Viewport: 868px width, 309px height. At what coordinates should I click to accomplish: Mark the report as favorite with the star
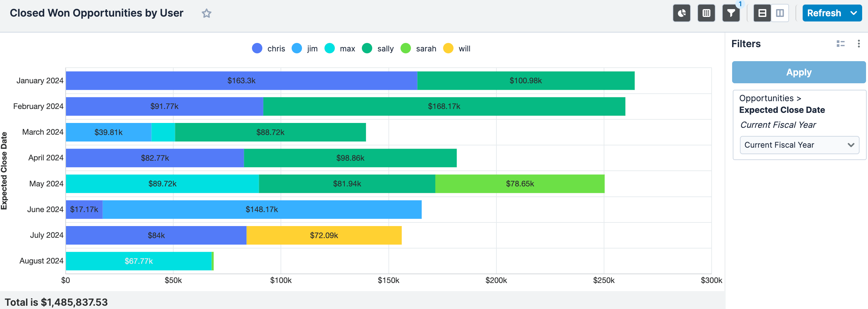206,13
